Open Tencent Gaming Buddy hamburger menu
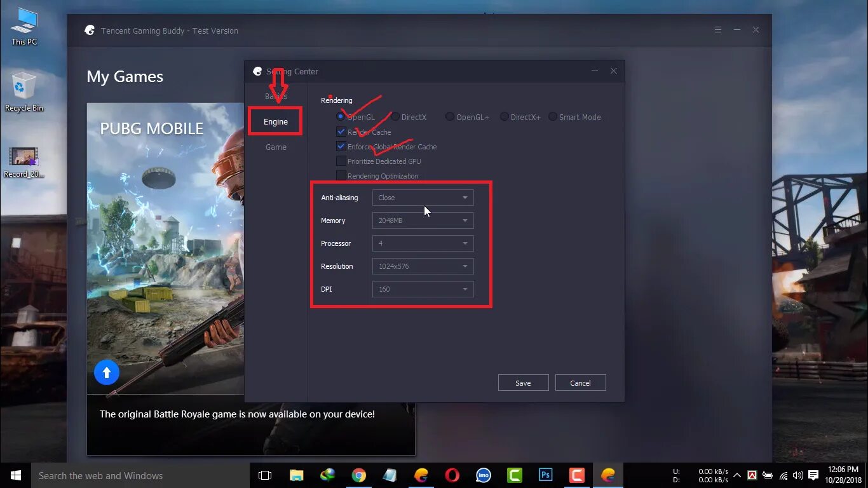This screenshot has height=488, width=868. pos(718,30)
